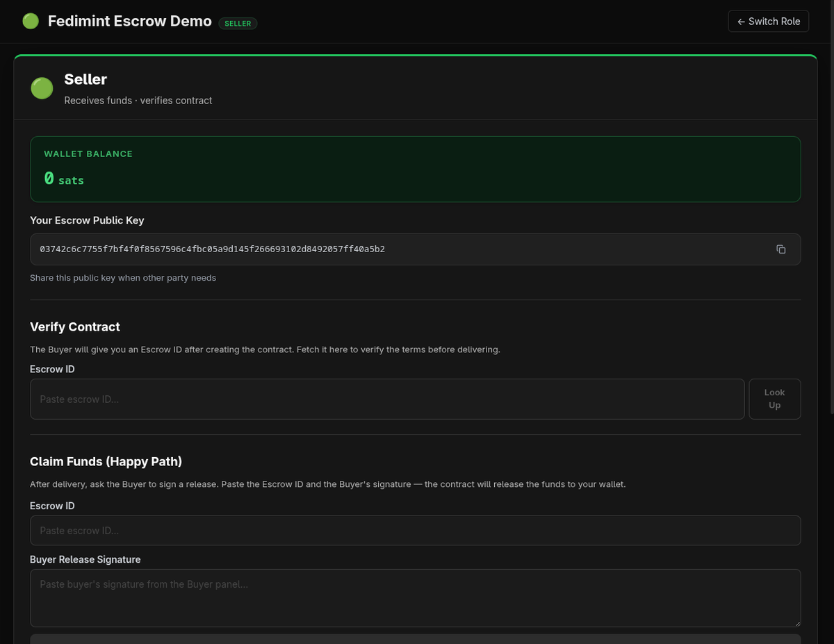Click the Verify Contract heading
Image resolution: width=834 pixels, height=644 pixels.
(75, 327)
